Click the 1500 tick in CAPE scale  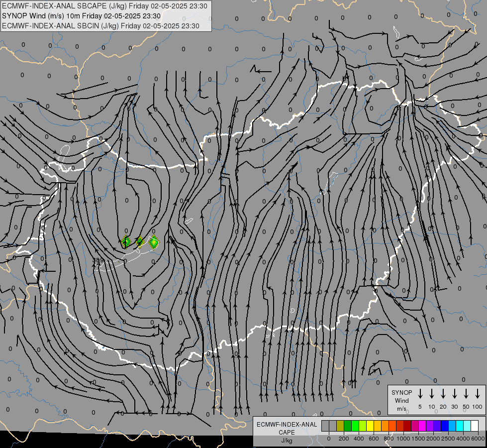418,439
